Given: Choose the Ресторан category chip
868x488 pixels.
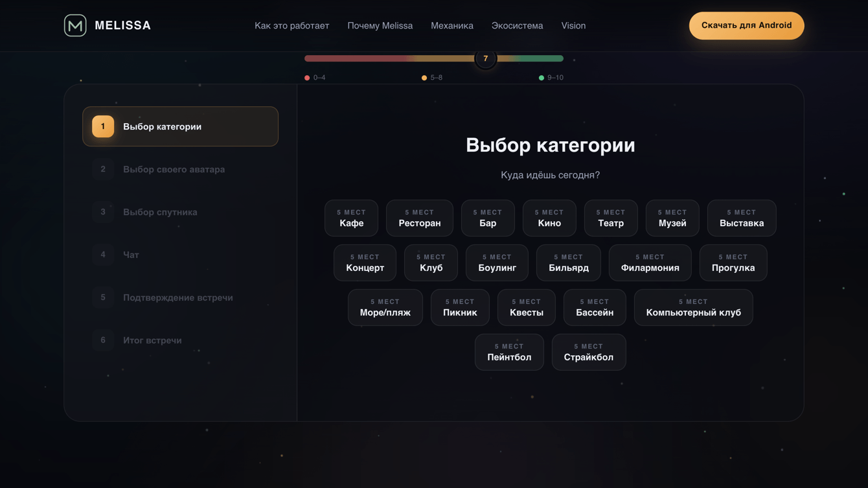Looking at the screenshot, I should 420,218.
